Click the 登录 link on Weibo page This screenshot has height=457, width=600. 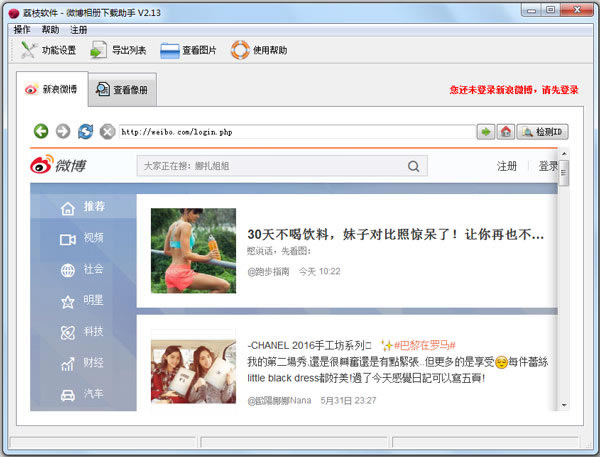click(548, 166)
